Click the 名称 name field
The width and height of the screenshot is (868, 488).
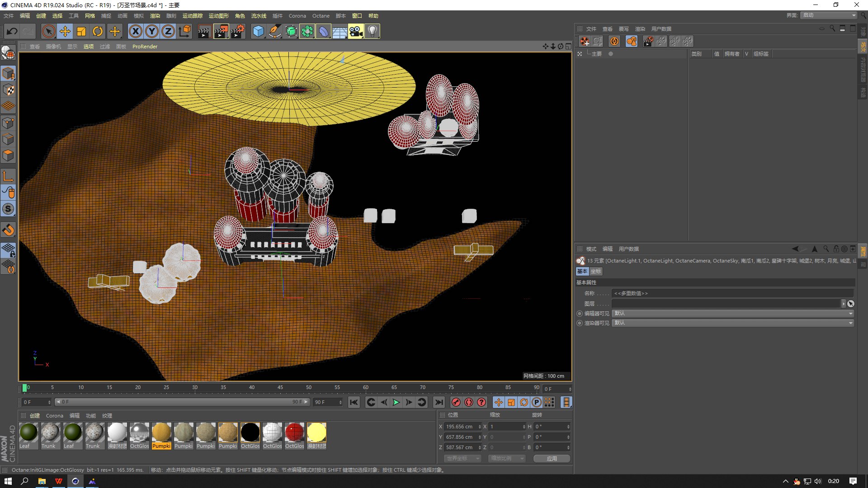coord(733,293)
